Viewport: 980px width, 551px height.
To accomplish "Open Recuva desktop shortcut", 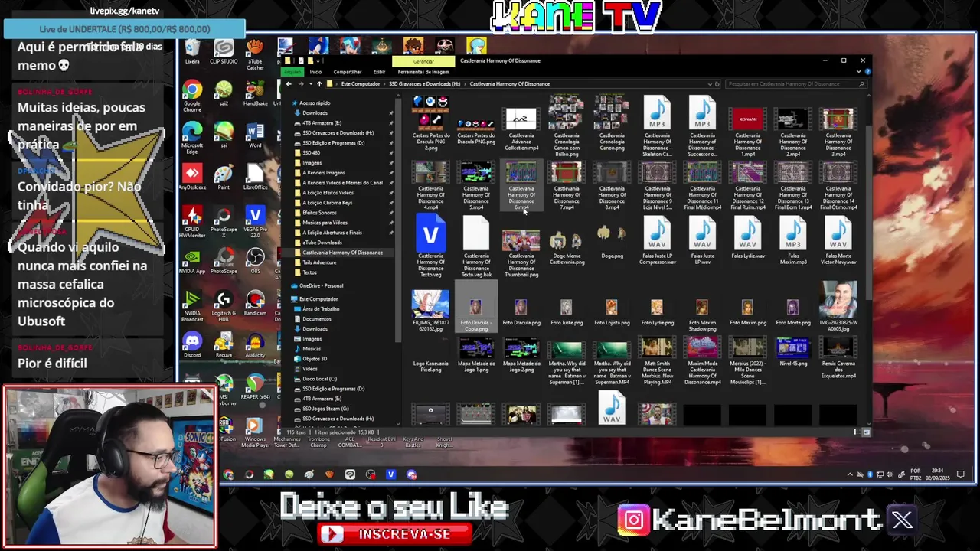I will 224,345.
